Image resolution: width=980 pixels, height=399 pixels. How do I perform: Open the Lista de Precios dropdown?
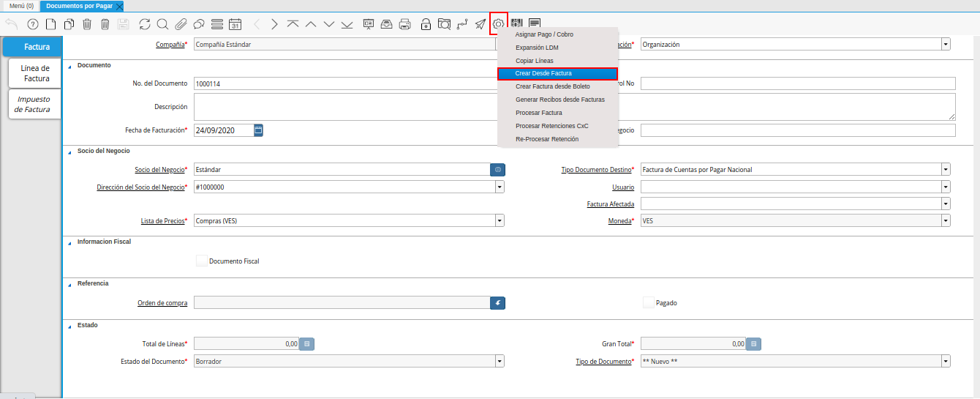tap(500, 220)
